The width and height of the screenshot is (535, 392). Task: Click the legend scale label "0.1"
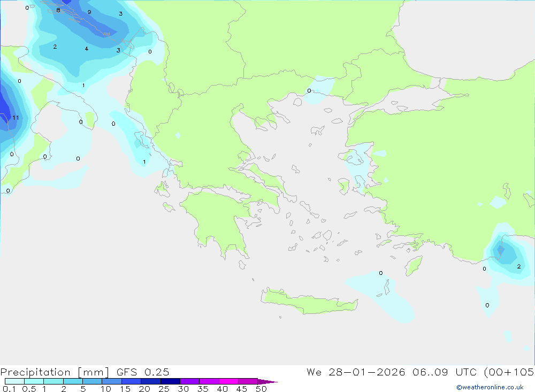[x=9, y=389]
